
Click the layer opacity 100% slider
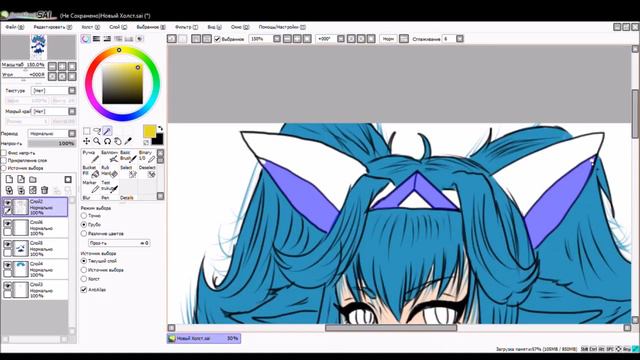tap(52, 143)
